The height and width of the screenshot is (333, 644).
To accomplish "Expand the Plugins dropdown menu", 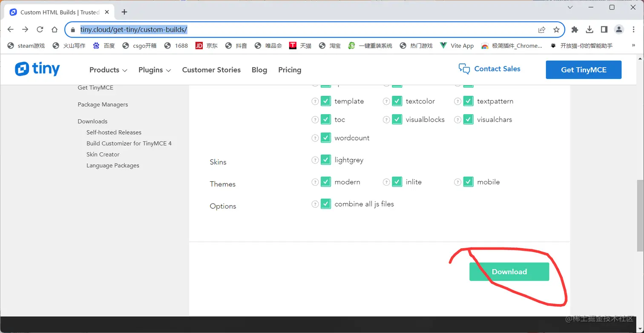I will (x=155, y=70).
